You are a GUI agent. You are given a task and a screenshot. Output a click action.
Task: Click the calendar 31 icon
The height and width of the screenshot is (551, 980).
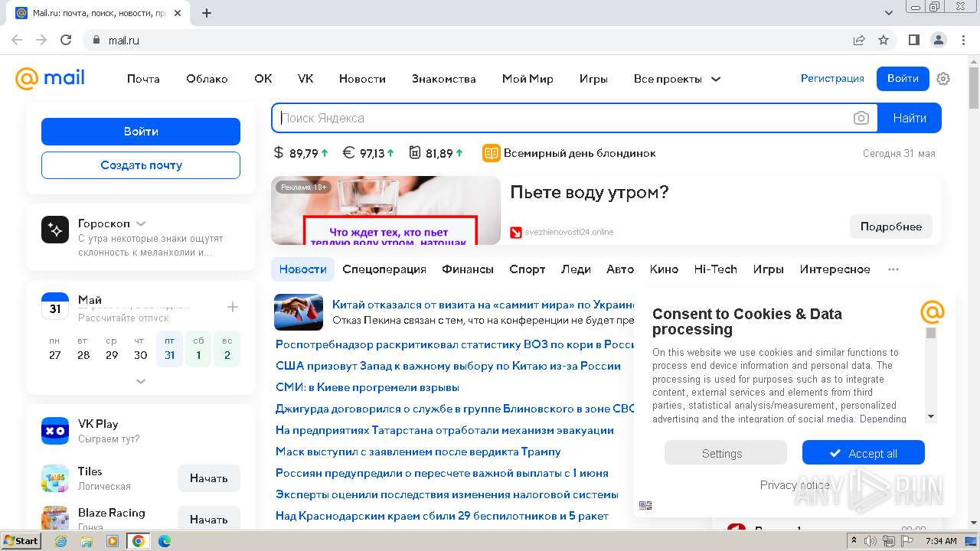[55, 306]
